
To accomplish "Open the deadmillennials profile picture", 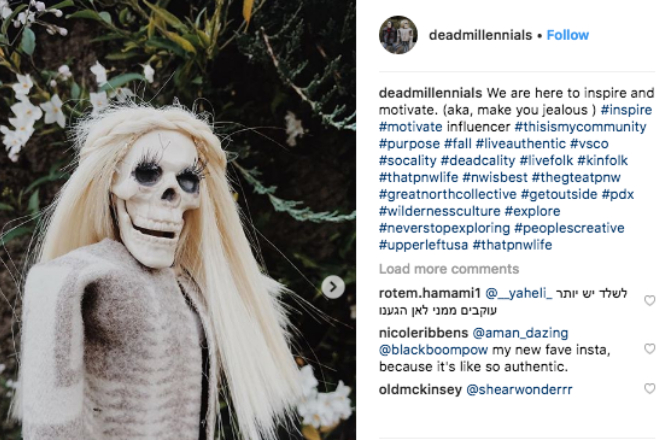I will tap(398, 35).
